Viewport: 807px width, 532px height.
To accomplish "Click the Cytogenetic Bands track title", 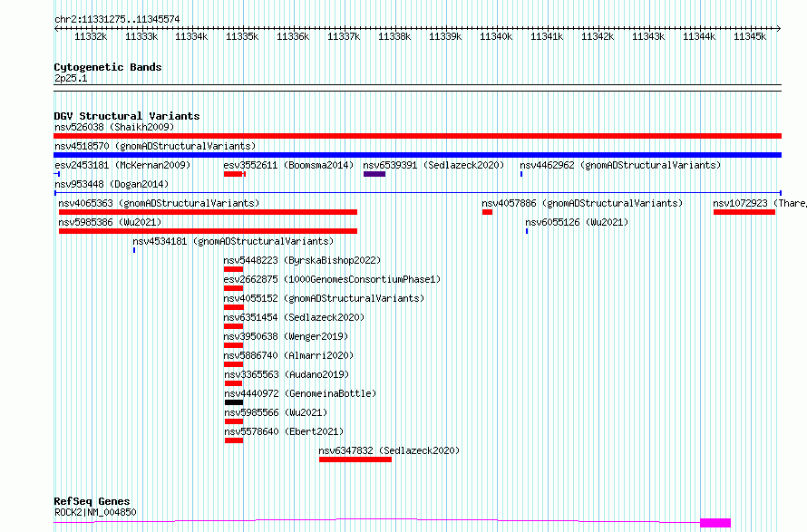I will pos(108,67).
